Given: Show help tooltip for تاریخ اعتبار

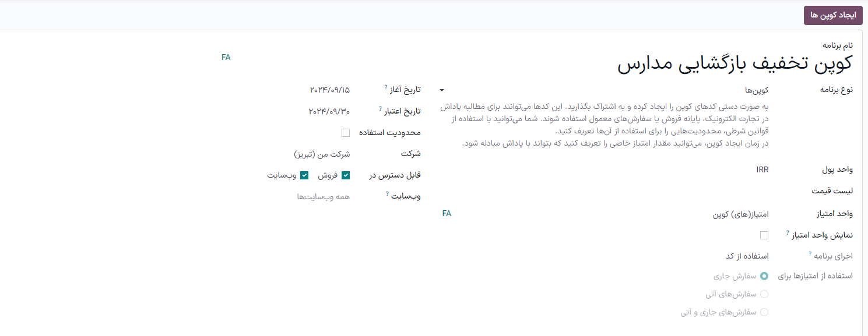Looking at the screenshot, I should click(381, 108).
